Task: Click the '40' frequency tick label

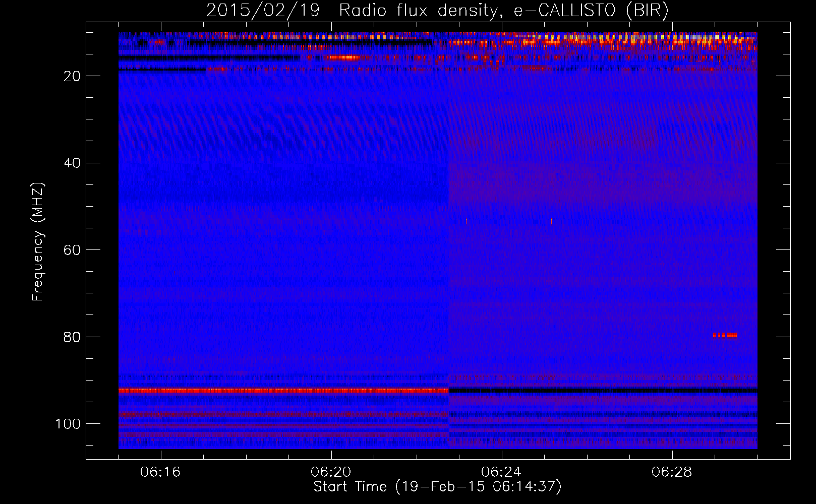Action: [72, 163]
